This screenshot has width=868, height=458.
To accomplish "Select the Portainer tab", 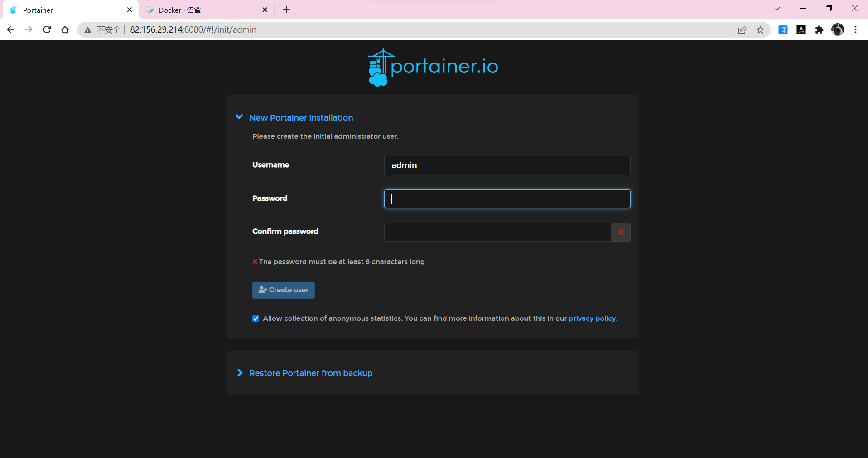I will click(70, 10).
